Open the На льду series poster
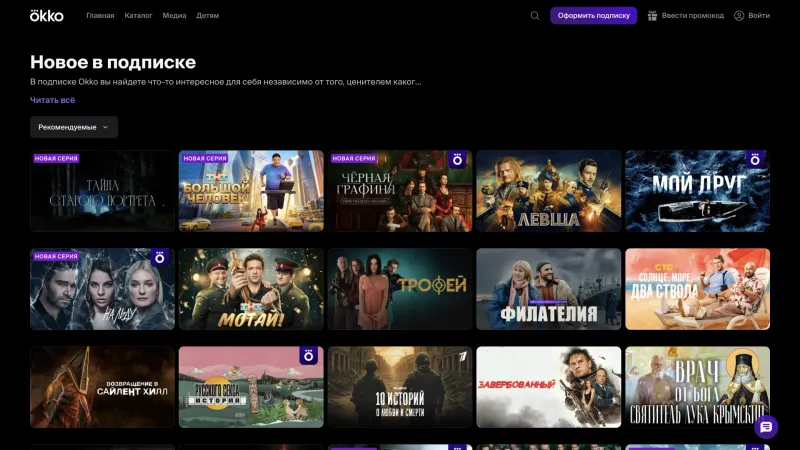The image size is (800, 450). 102,289
